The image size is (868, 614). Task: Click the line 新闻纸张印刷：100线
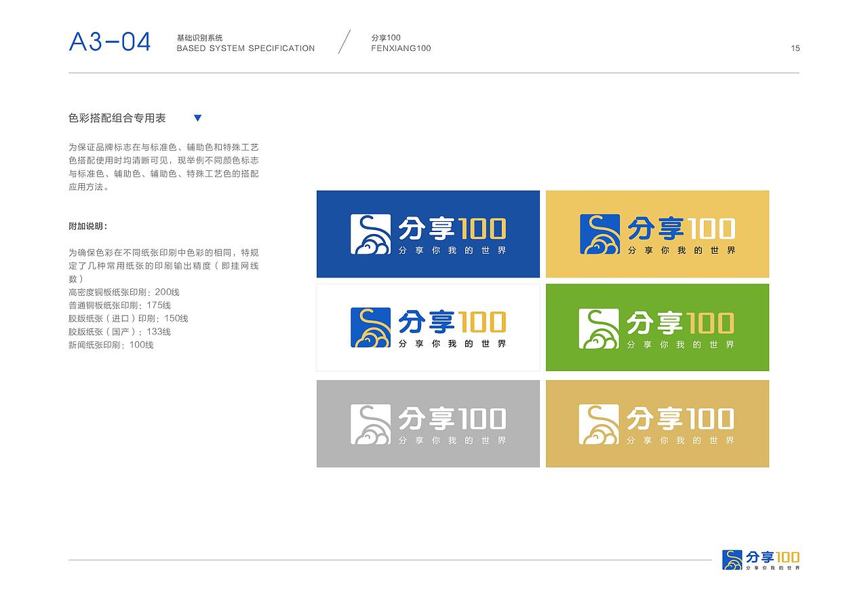111,345
